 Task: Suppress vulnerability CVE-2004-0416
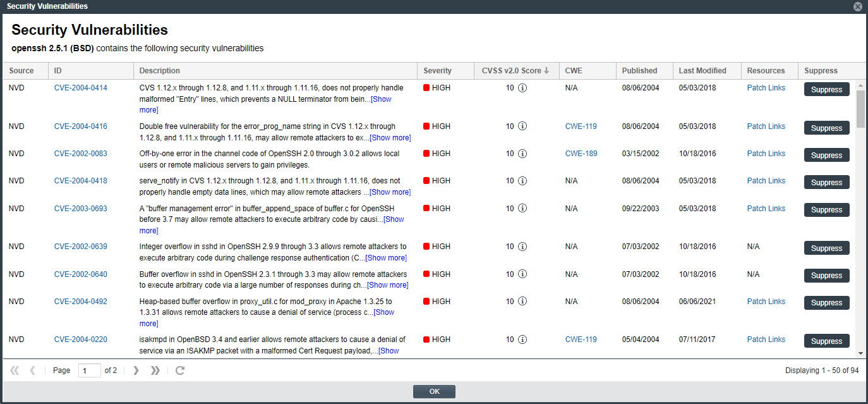coord(827,128)
